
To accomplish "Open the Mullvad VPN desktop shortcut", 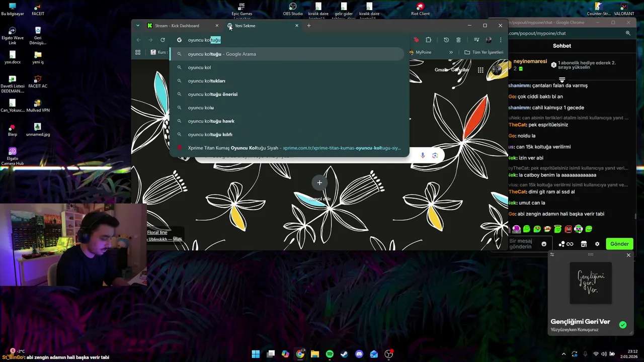I will (38, 106).
